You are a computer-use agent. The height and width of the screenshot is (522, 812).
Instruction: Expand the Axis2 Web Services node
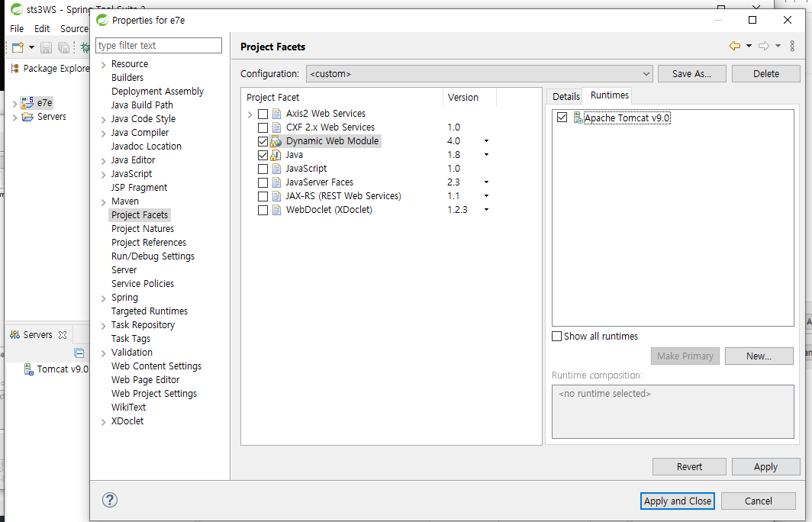250,114
